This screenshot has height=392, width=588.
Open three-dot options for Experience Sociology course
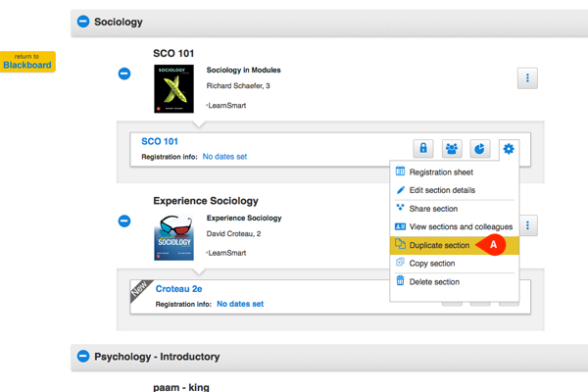527,226
